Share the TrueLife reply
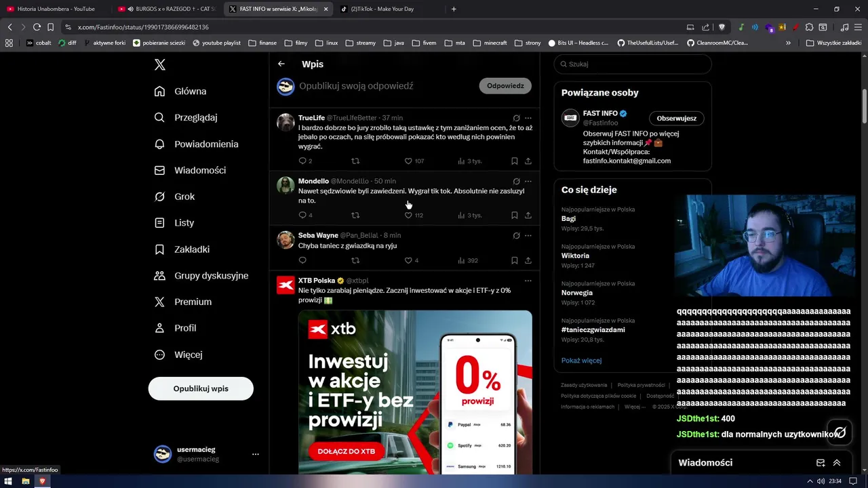The width and height of the screenshot is (868, 488). tap(528, 161)
